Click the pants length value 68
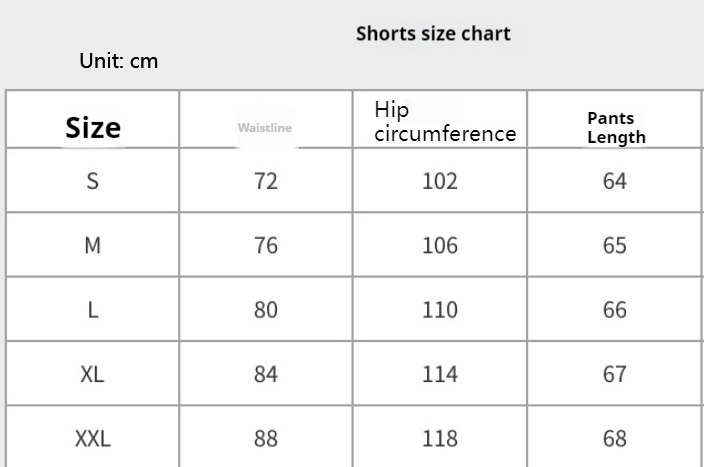The width and height of the screenshot is (704, 467). click(x=615, y=438)
